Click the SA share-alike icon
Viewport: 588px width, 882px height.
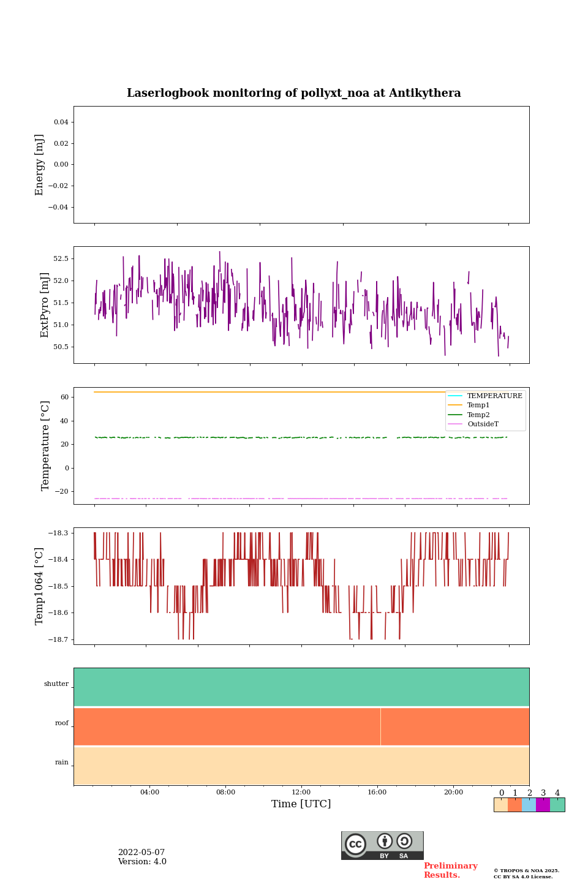coord(404,841)
